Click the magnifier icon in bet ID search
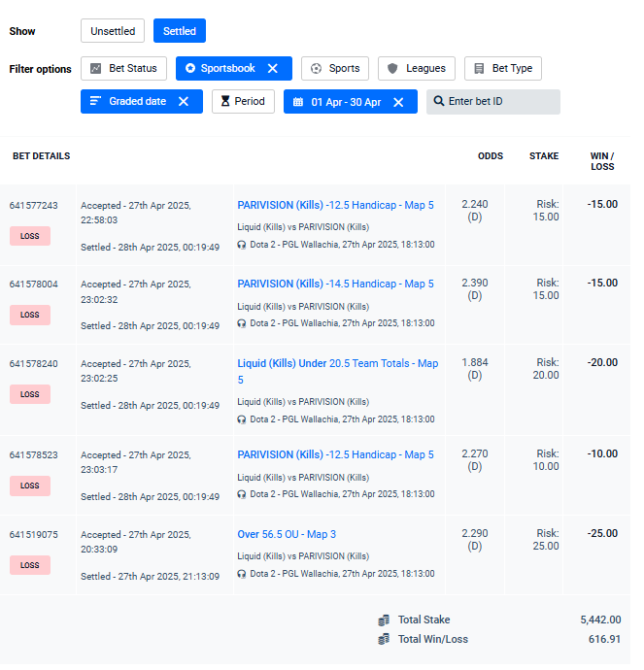 439,102
